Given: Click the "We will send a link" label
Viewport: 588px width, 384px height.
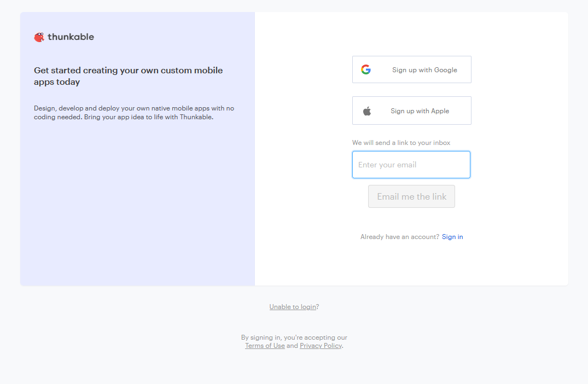Looking at the screenshot, I should tap(401, 143).
